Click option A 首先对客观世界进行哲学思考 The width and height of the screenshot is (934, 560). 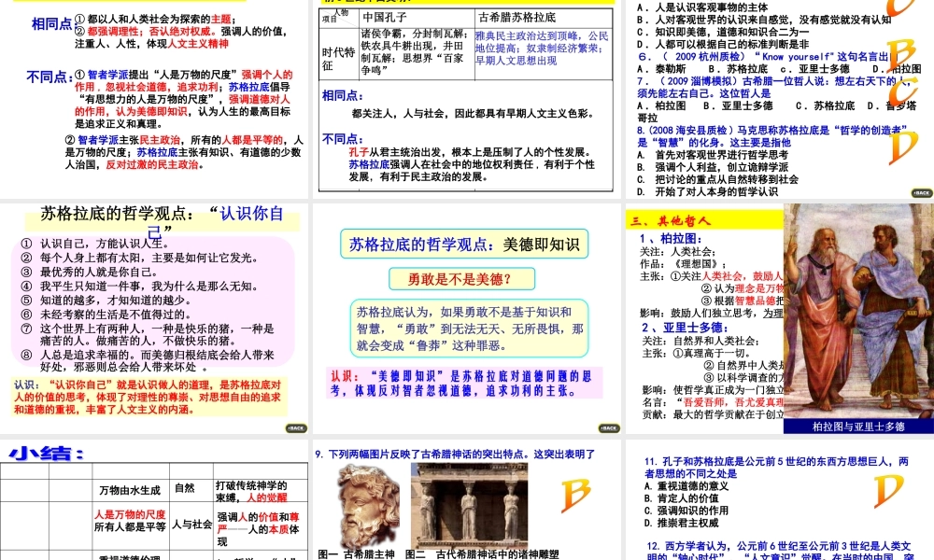coord(713,155)
